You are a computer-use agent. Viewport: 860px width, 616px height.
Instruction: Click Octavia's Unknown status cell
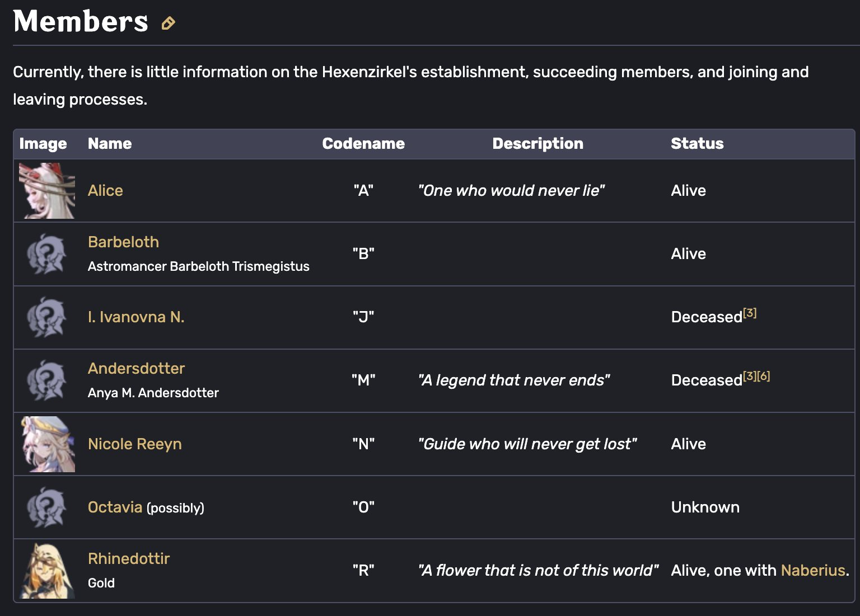705,507
